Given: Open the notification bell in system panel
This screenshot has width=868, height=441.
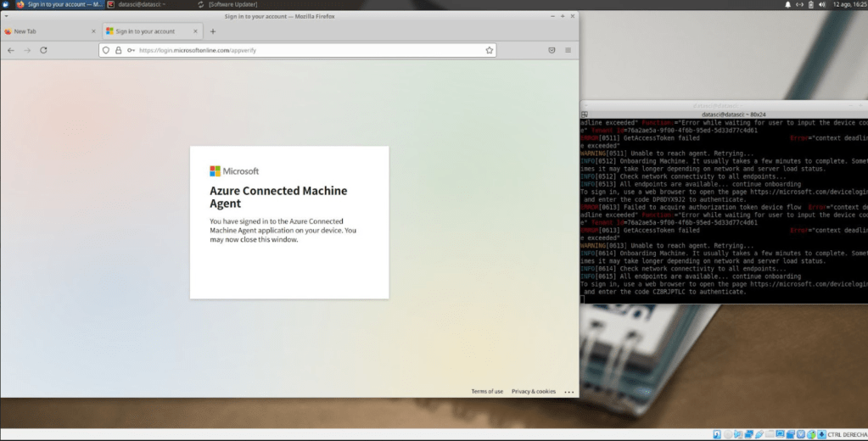Looking at the screenshot, I should click(x=788, y=5).
